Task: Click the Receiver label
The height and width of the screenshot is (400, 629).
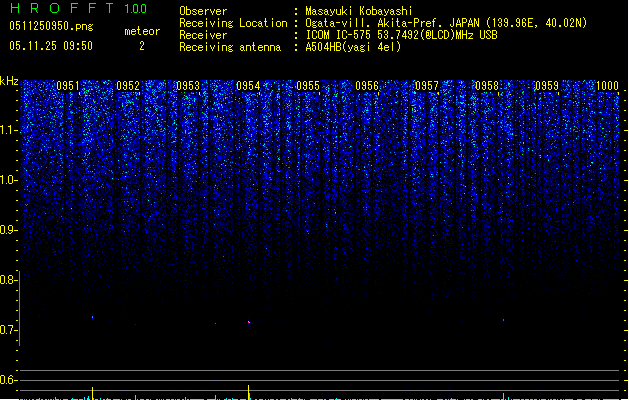Action: click(203, 35)
